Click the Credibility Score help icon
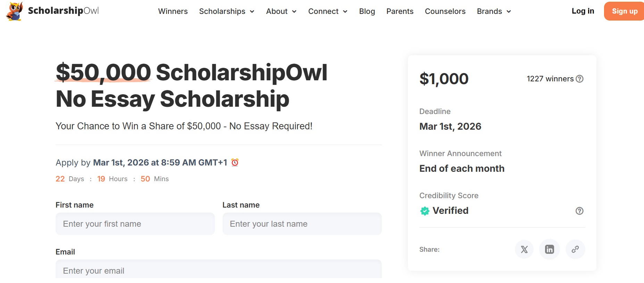Image resolution: width=644 pixels, height=283 pixels. tap(579, 211)
